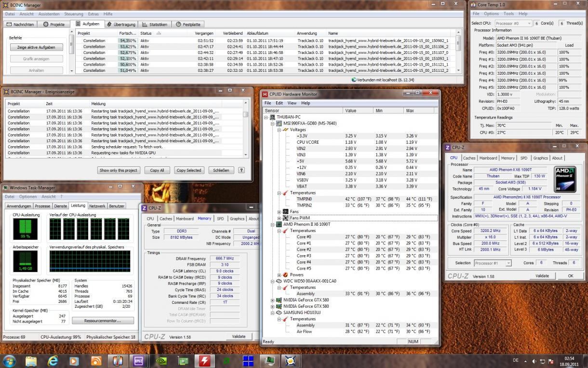Screen dimensions: 588x368
Task: Show hidden tray icons arrow
Action: pyautogui.click(x=525, y=361)
